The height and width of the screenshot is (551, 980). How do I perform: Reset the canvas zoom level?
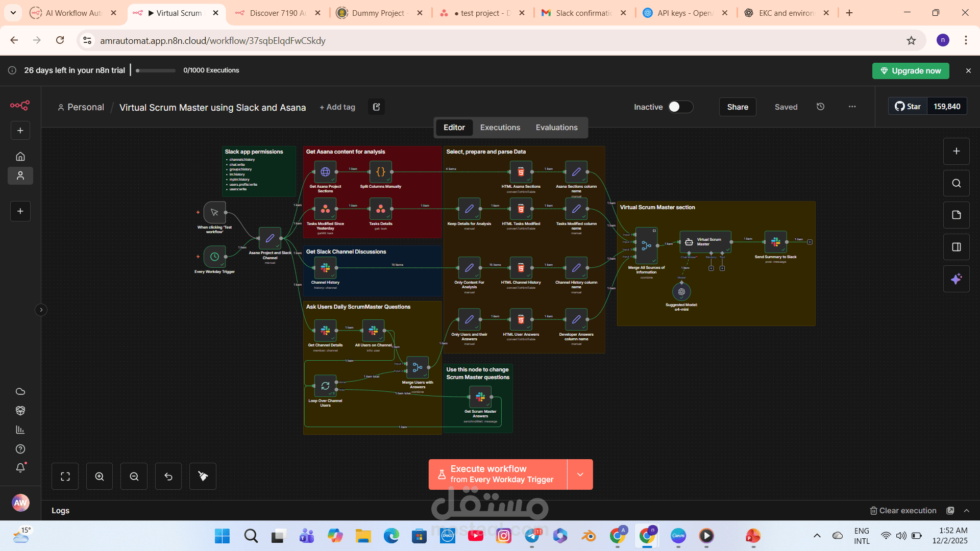coord(168,477)
